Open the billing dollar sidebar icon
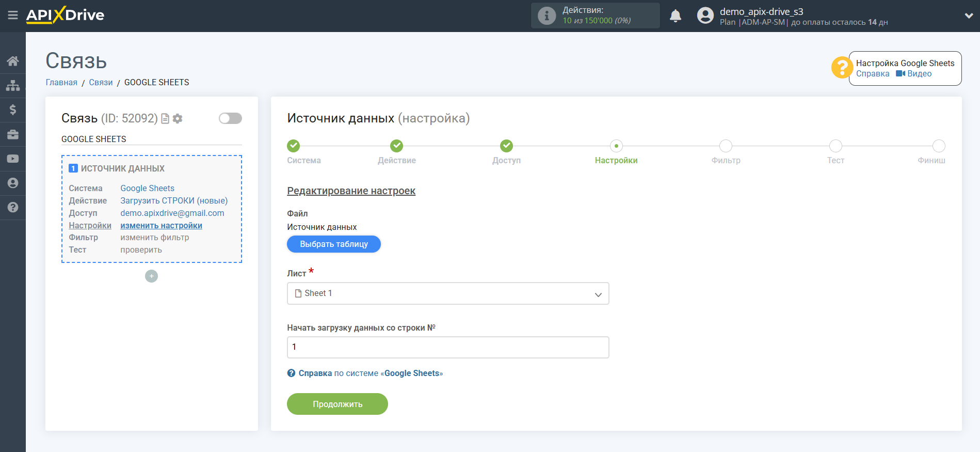Image resolution: width=980 pixels, height=452 pixels. pos(13,110)
